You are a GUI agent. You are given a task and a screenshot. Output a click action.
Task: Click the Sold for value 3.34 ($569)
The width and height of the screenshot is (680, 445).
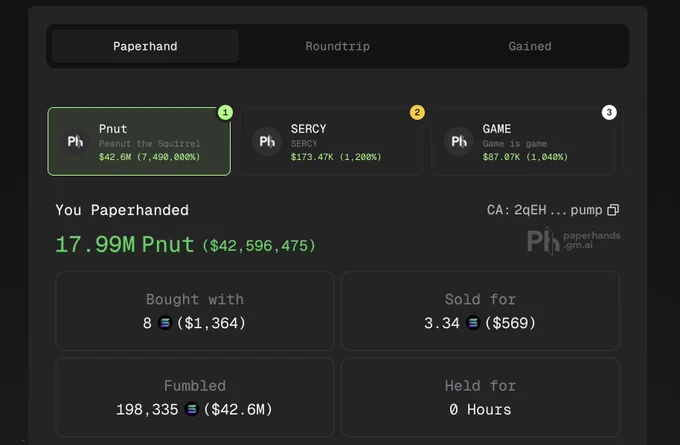point(480,323)
